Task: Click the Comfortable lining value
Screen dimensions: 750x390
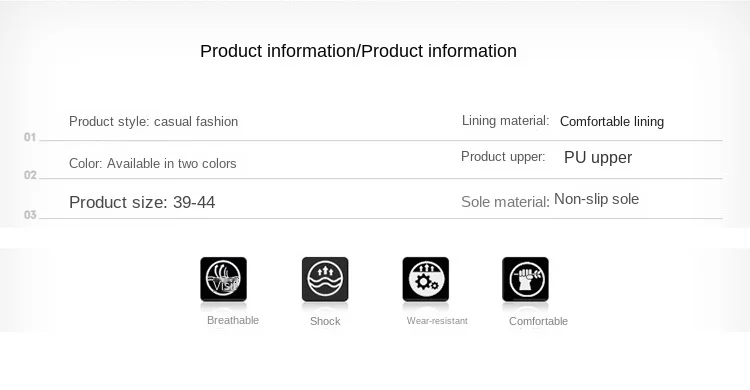Action: (x=612, y=122)
